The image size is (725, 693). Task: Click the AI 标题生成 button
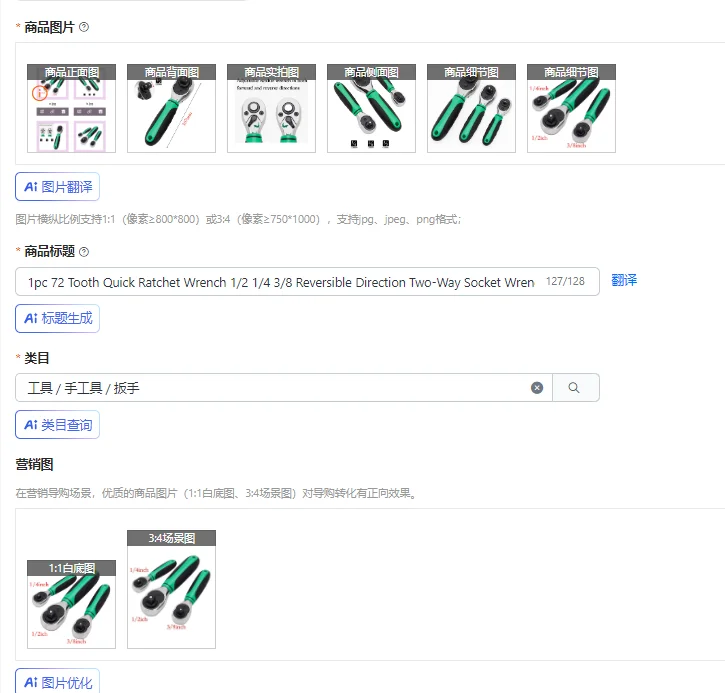click(x=57, y=319)
